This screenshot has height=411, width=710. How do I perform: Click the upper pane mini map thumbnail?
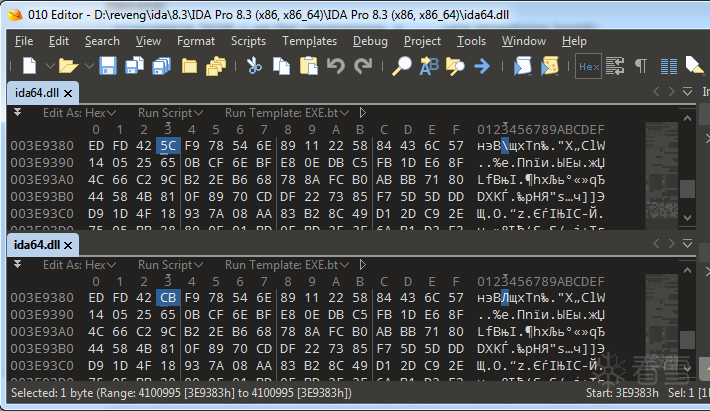pos(662,176)
